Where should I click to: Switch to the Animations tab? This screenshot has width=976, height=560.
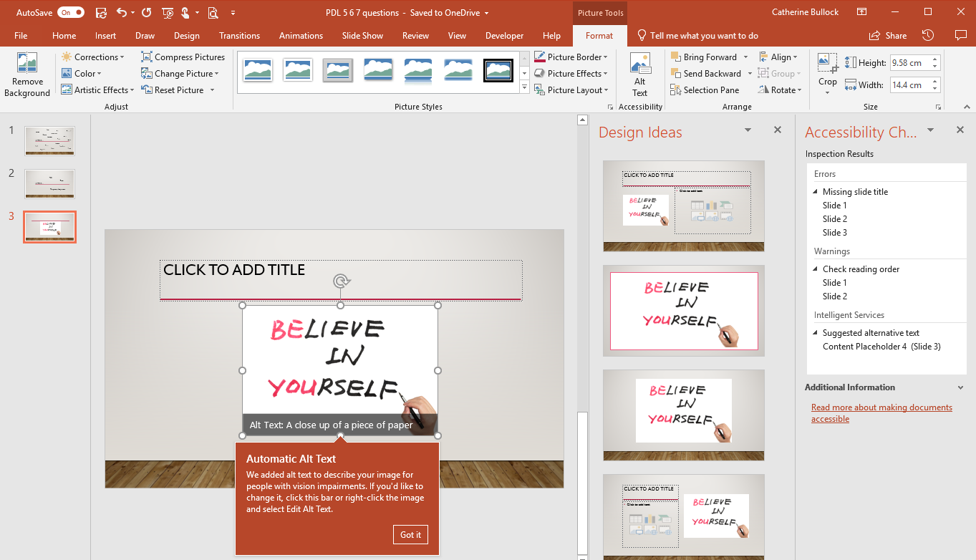tap(300, 35)
